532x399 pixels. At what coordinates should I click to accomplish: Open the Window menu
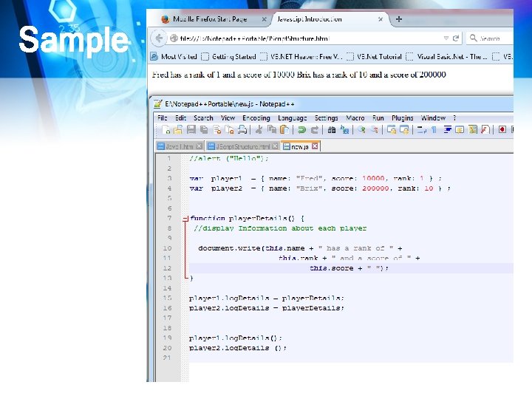433,117
